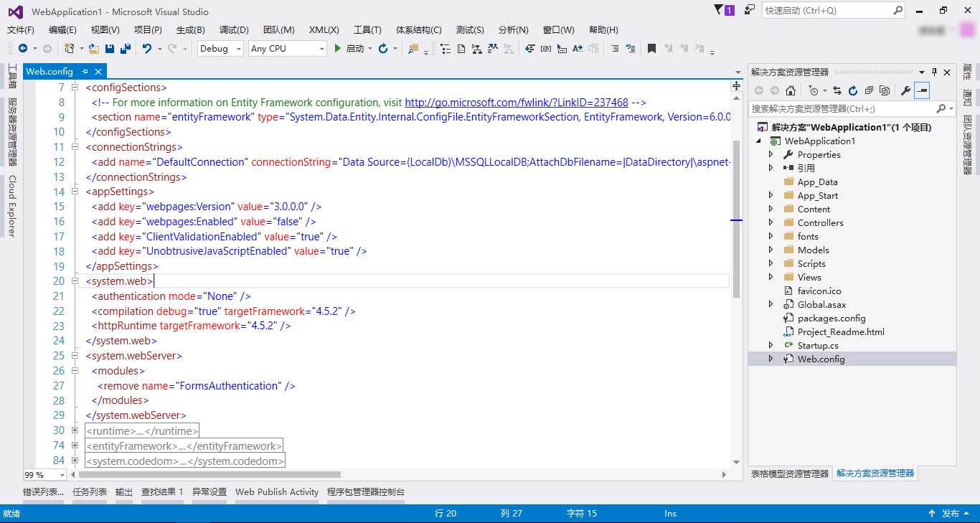The image size is (980, 523).
Task: Click the 启动 start button label
Action: tap(355, 49)
